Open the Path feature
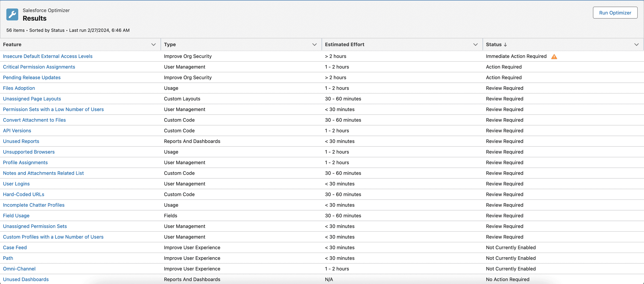 tap(8, 258)
